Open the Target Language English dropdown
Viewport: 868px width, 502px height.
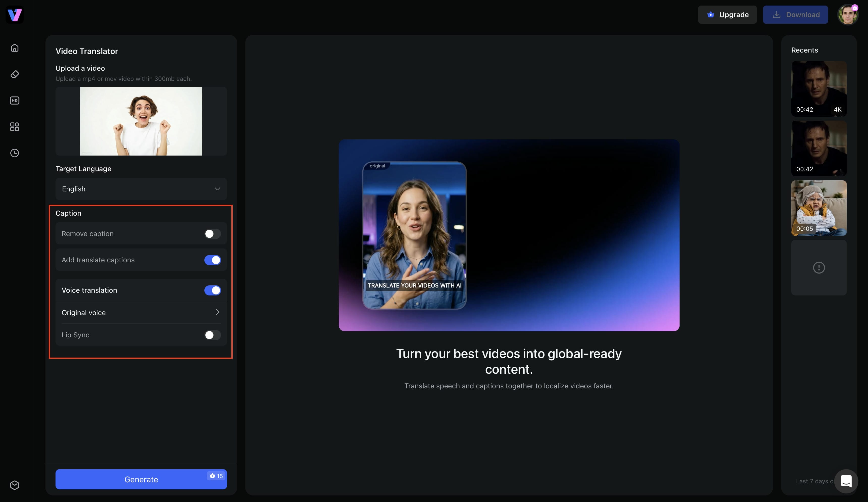[x=141, y=189]
